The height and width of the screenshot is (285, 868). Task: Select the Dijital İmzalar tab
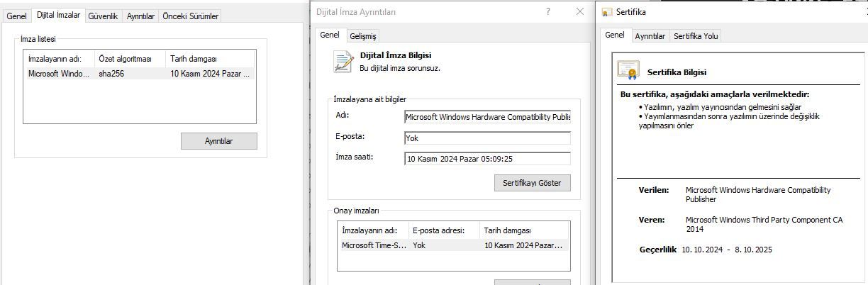pyautogui.click(x=58, y=15)
